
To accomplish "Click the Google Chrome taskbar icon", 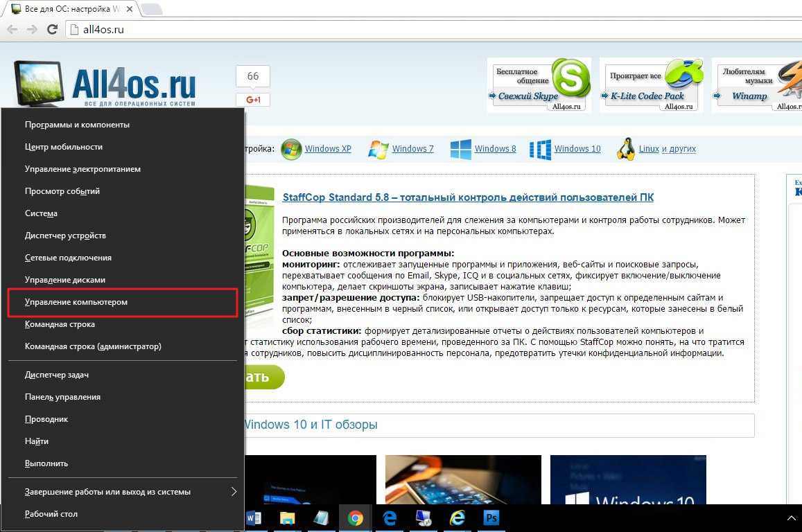I will pos(356,518).
